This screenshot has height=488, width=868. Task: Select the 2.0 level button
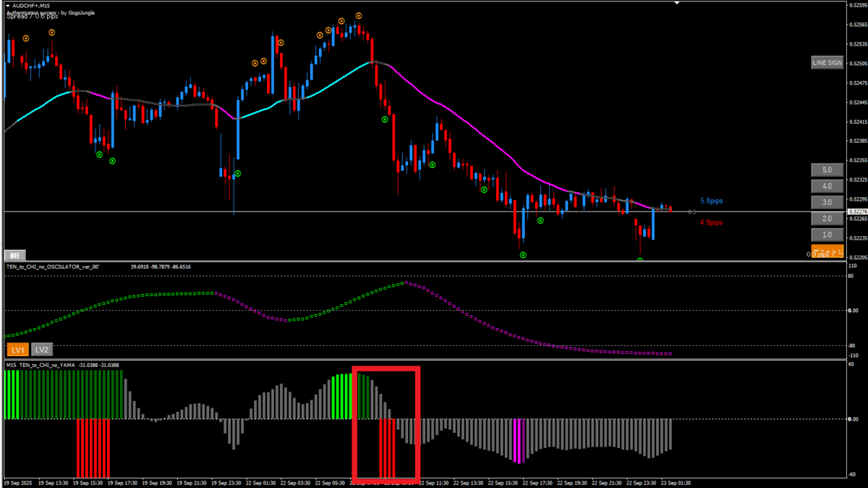click(827, 219)
